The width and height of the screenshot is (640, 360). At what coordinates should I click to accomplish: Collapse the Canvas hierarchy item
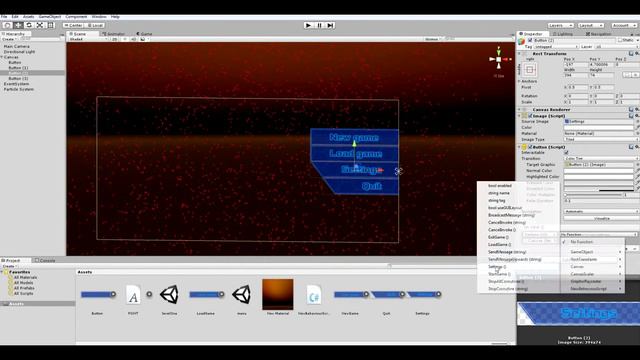tap(2, 57)
